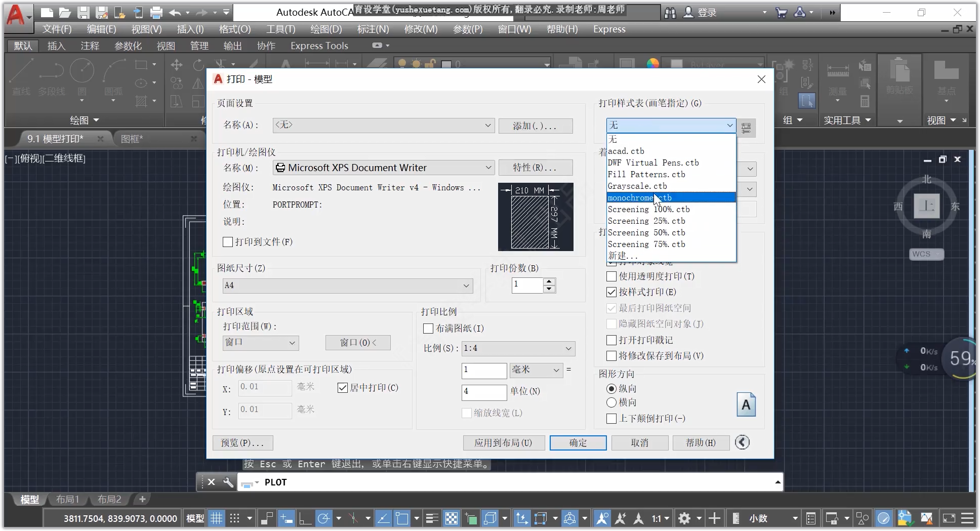
Task: Open the 毫米 units dropdown
Action: click(536, 370)
